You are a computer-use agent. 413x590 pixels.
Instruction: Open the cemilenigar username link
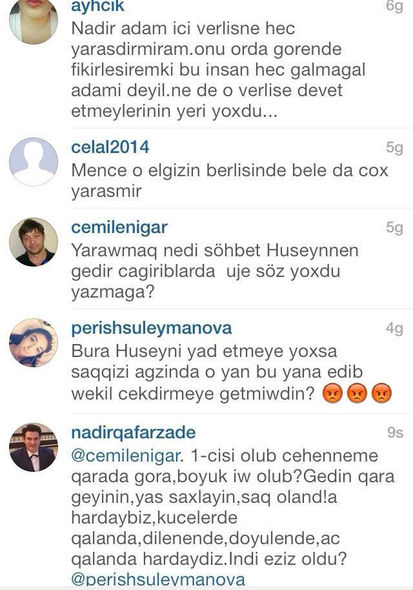(119, 227)
